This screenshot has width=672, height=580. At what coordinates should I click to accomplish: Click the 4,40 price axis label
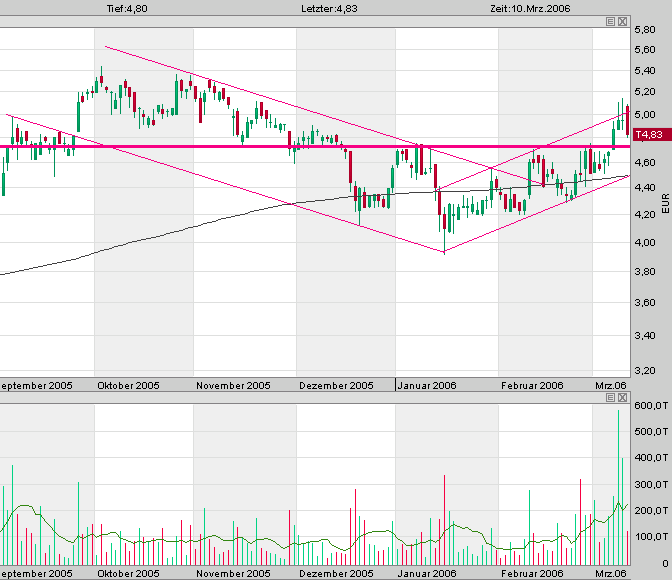(x=645, y=188)
